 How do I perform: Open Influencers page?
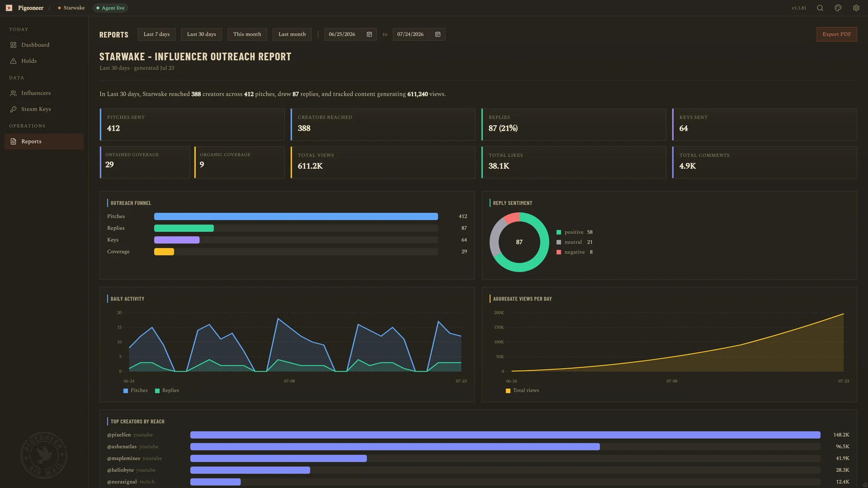coord(44,93)
